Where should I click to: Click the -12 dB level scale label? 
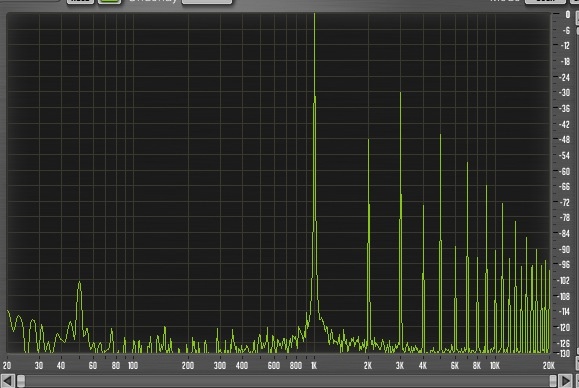(x=565, y=46)
